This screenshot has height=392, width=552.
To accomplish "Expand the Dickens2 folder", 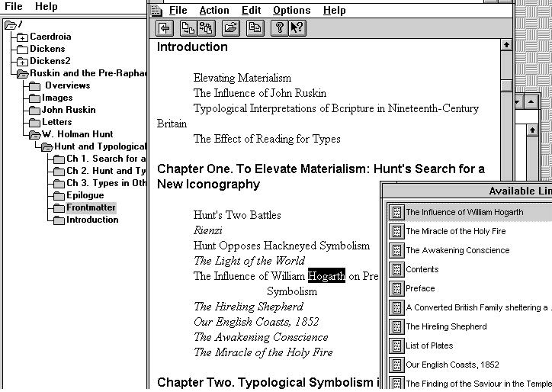I will click(22, 61).
